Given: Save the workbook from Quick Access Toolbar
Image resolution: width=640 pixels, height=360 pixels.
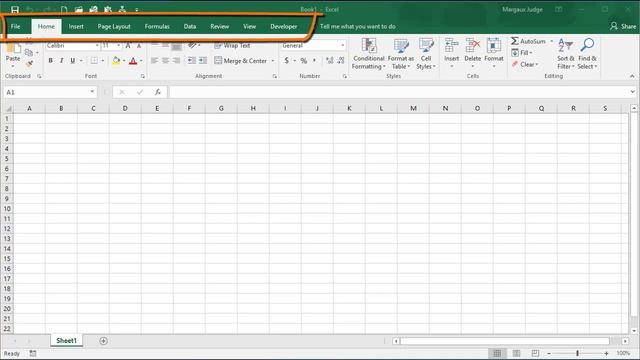Looking at the screenshot, I should click(15, 9).
